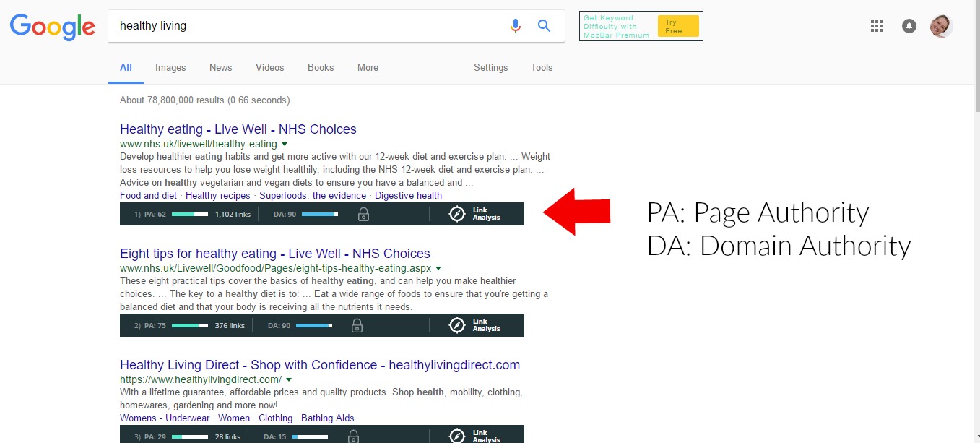Viewport: 980px width, 443px height.
Task: Open 'Healthy eating - Live Well' result
Action: pyautogui.click(x=238, y=129)
